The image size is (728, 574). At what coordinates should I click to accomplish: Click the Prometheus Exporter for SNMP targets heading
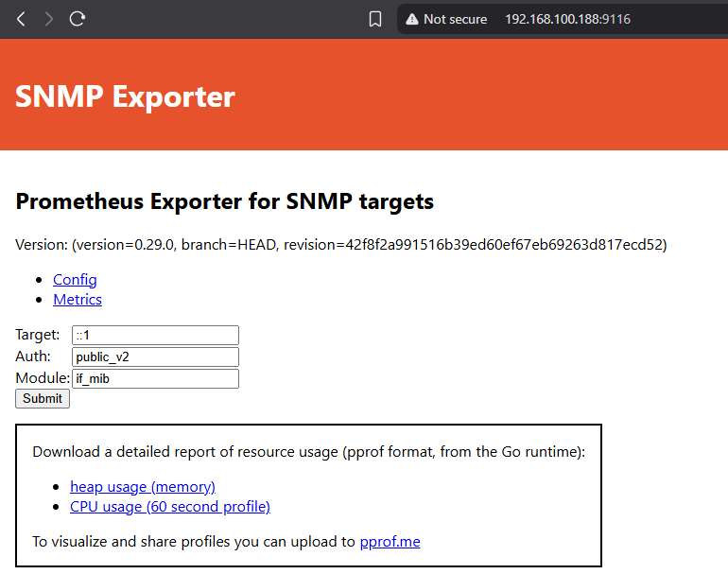pos(225,201)
